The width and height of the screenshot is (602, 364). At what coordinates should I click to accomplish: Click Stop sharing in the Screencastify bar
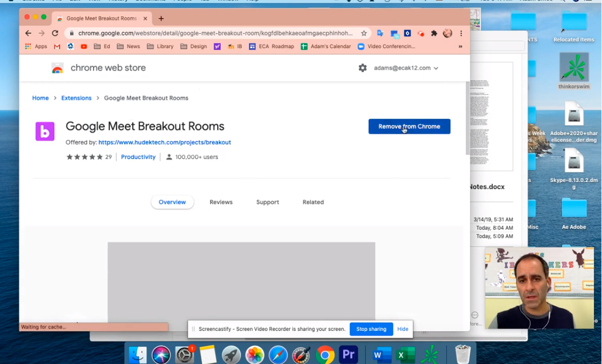pyautogui.click(x=371, y=329)
